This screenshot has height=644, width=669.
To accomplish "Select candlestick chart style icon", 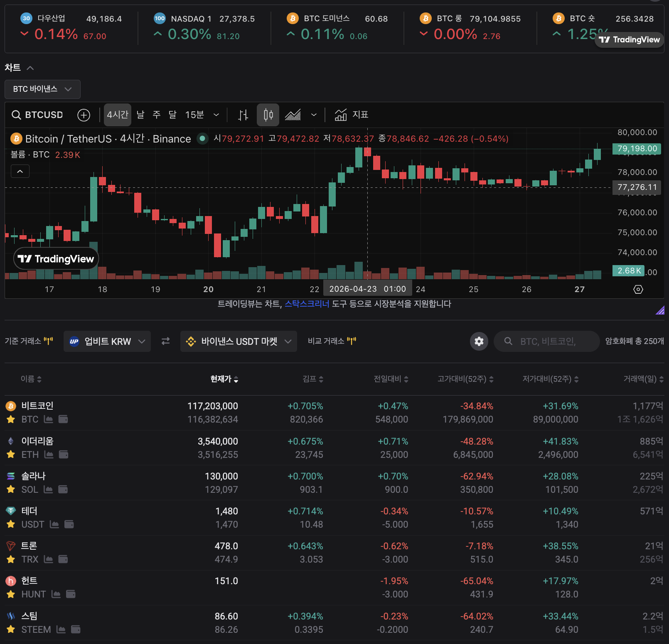I will coord(268,115).
